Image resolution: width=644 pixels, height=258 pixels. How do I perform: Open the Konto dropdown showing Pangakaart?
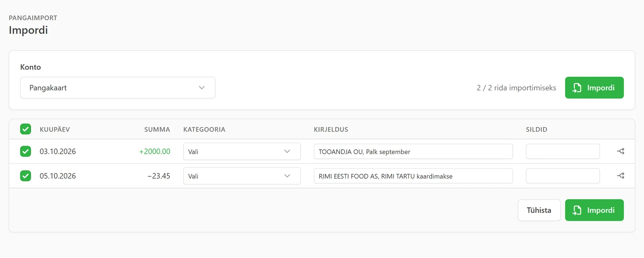pyautogui.click(x=118, y=88)
